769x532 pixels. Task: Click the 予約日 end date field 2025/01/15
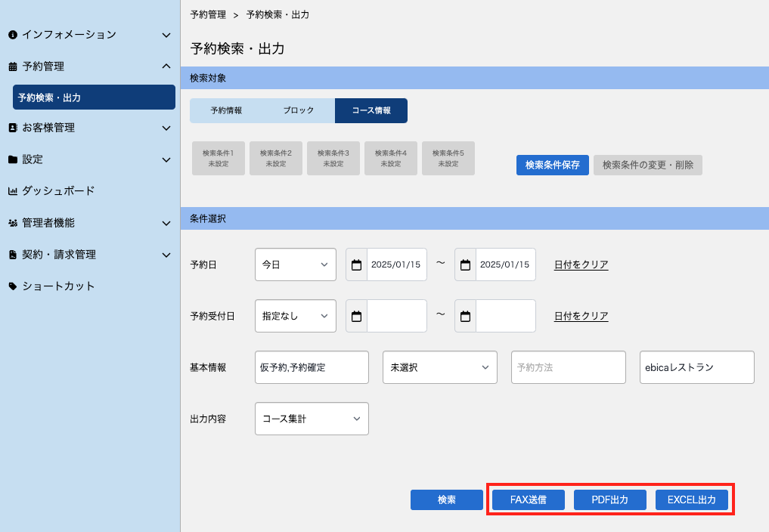pyautogui.click(x=505, y=264)
